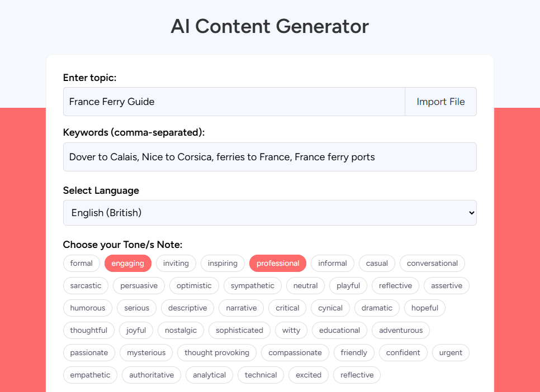Select the 'nostalgic' tone
Viewport: 540px width, 392px height.
[181, 330]
